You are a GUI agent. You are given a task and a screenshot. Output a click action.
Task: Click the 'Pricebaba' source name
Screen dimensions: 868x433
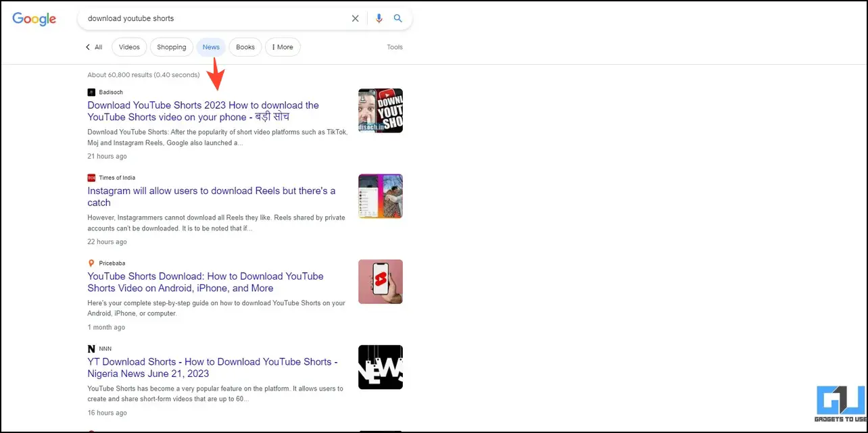point(112,263)
